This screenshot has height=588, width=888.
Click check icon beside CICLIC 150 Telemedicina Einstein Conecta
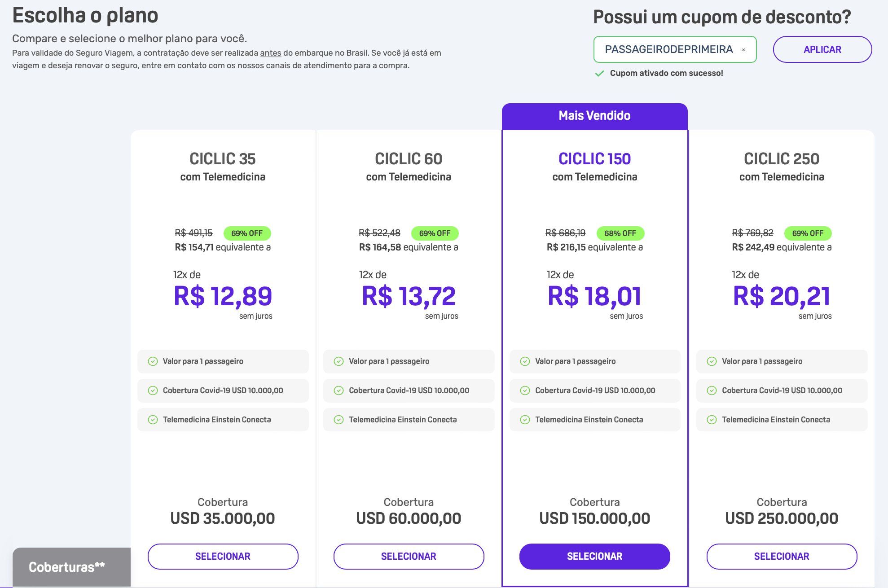525,420
